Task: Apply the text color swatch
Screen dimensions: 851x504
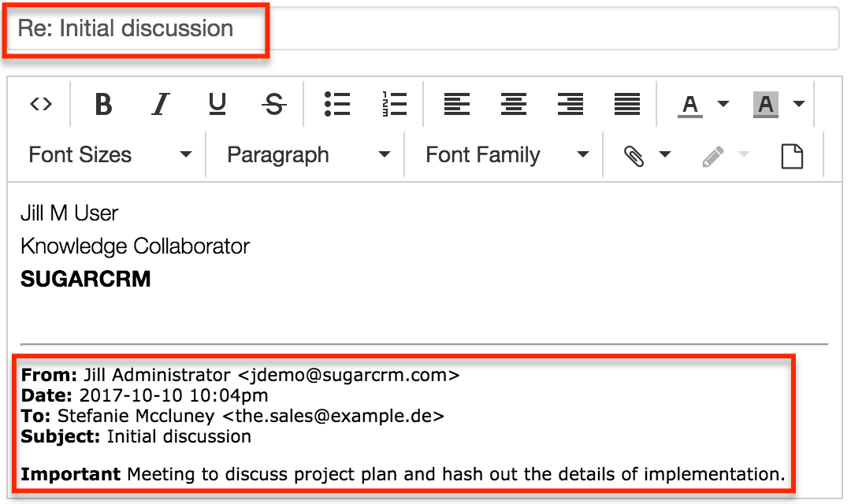Action: tap(690, 104)
